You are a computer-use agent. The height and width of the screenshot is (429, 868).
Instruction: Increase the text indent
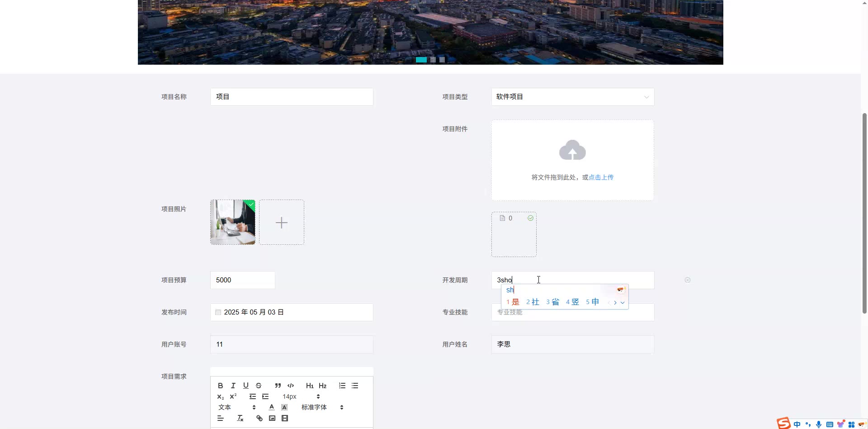pos(265,396)
